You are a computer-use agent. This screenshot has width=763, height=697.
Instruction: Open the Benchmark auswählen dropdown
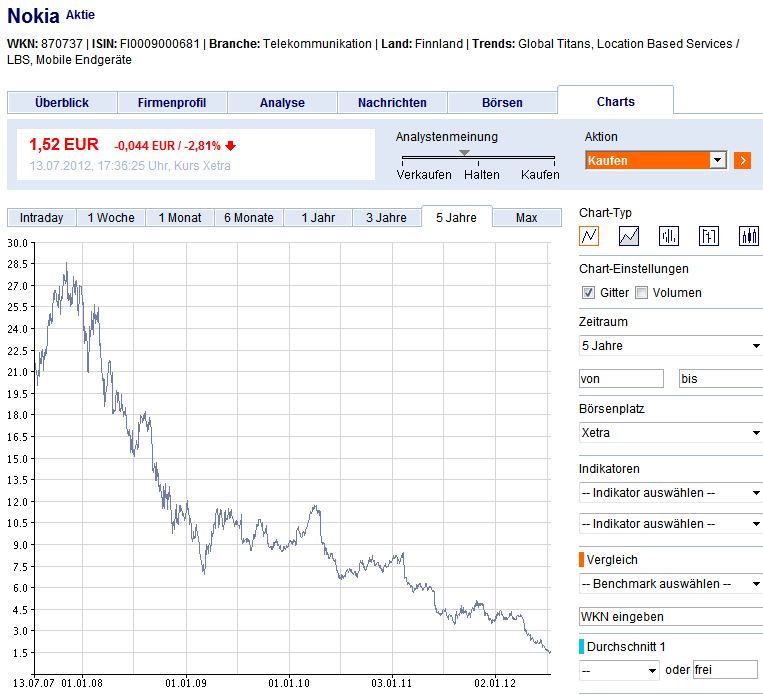point(671,584)
